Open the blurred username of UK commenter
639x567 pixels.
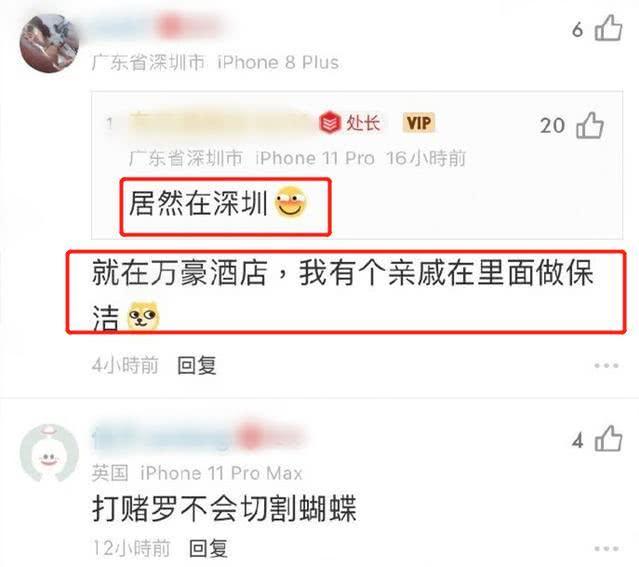[198, 438]
